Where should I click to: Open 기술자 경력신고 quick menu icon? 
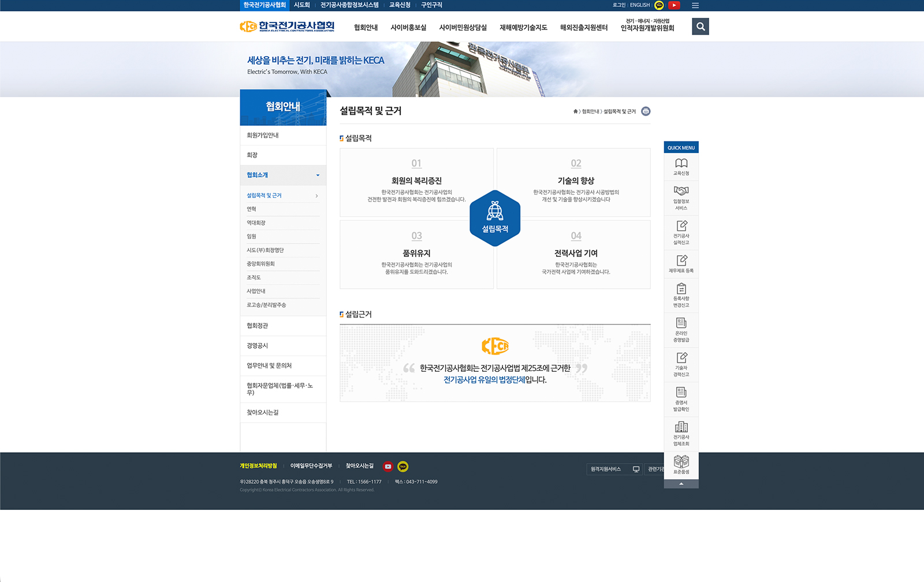pyautogui.click(x=681, y=364)
